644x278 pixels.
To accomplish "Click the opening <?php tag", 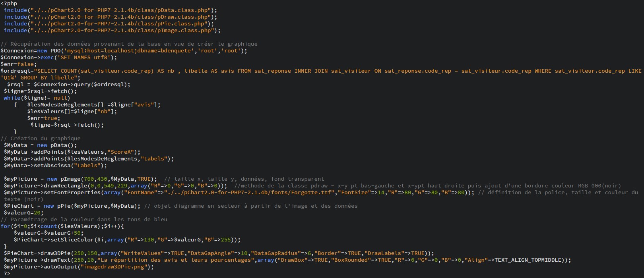I will coord(9,4).
